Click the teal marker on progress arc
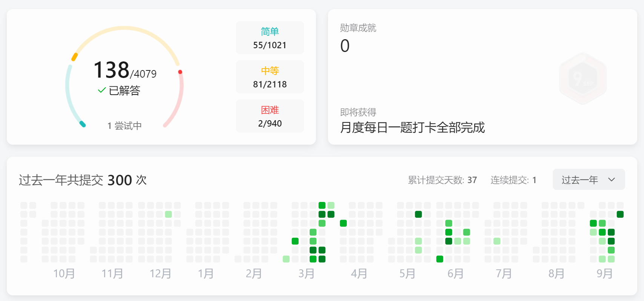The height and width of the screenshot is (301, 644). [82, 124]
